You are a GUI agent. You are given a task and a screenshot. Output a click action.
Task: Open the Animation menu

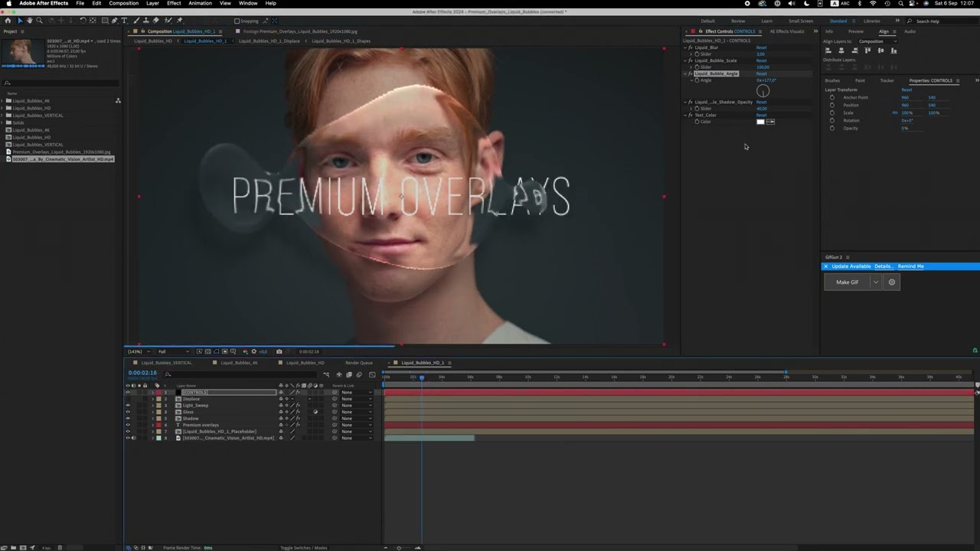click(200, 3)
